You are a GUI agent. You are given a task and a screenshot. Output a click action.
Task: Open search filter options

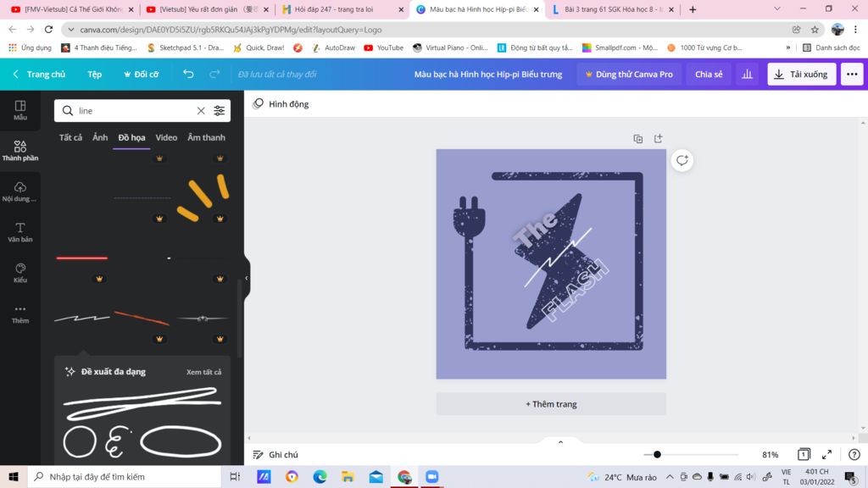pyautogui.click(x=220, y=111)
